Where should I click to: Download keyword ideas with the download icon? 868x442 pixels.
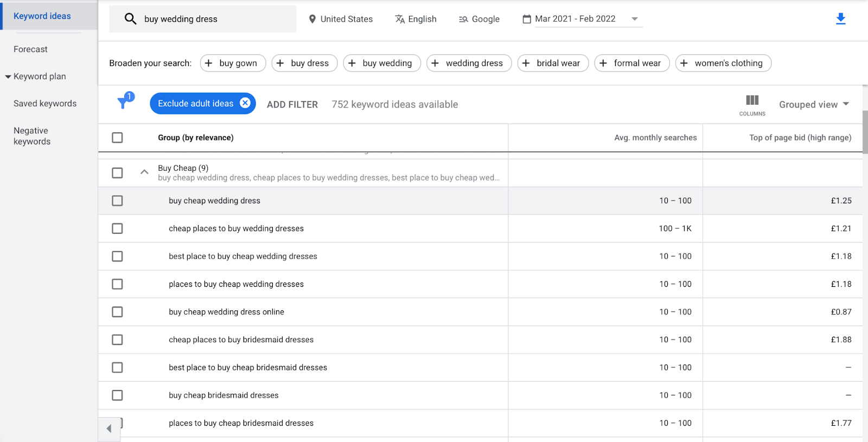[841, 19]
